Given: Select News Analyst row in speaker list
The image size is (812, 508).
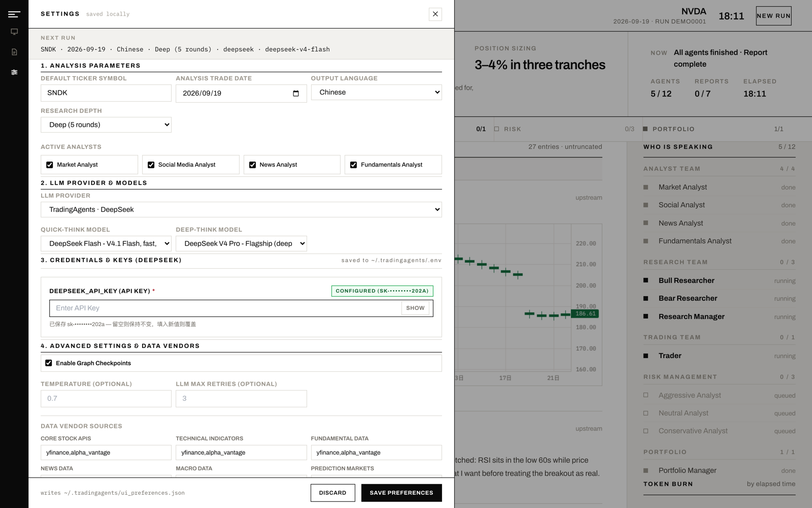Looking at the screenshot, I should 719,224.
